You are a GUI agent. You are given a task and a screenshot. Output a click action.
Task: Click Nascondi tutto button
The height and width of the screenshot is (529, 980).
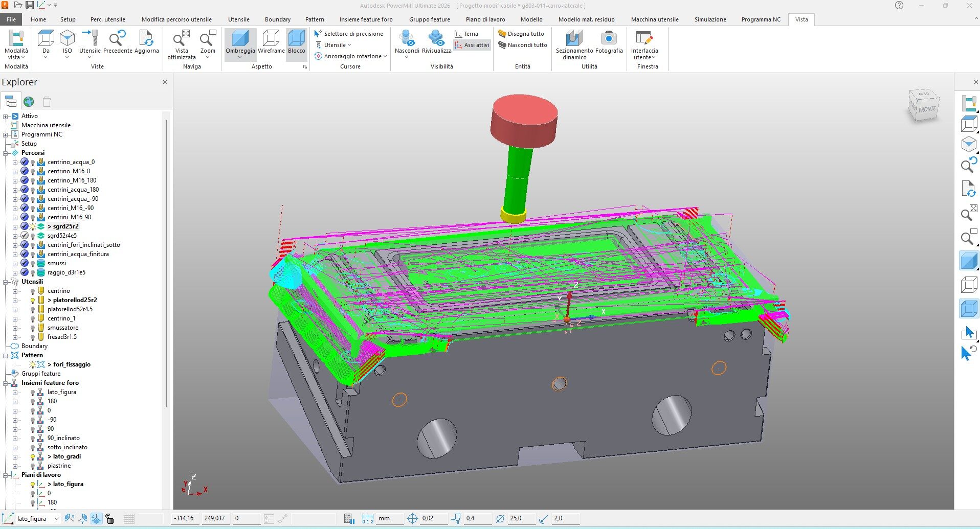pyautogui.click(x=522, y=45)
